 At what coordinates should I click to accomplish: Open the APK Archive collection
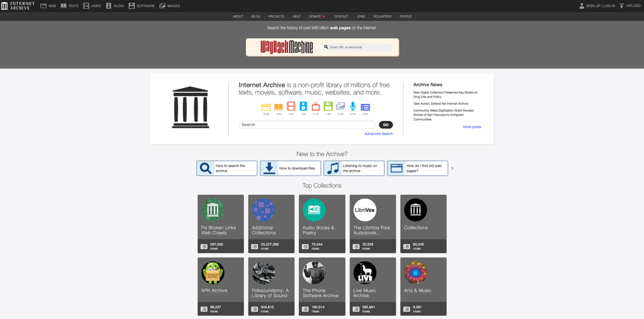point(221,286)
